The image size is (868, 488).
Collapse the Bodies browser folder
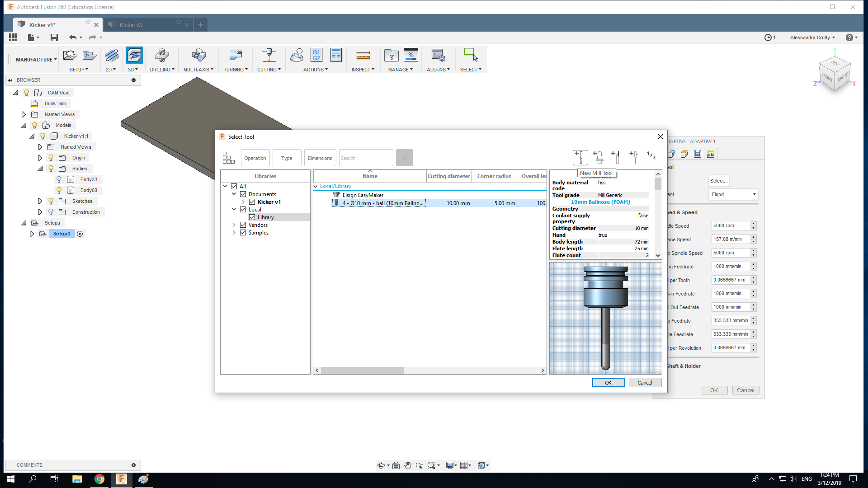click(x=40, y=169)
